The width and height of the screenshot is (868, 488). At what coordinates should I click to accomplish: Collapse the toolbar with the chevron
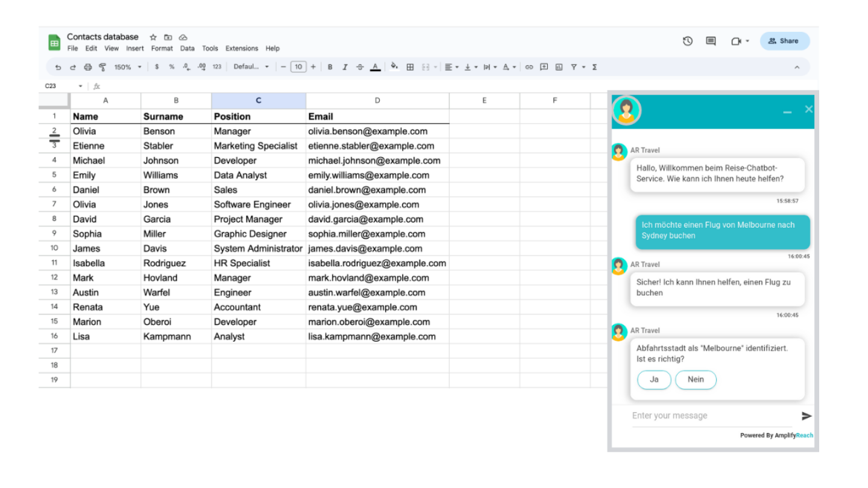pos(797,67)
